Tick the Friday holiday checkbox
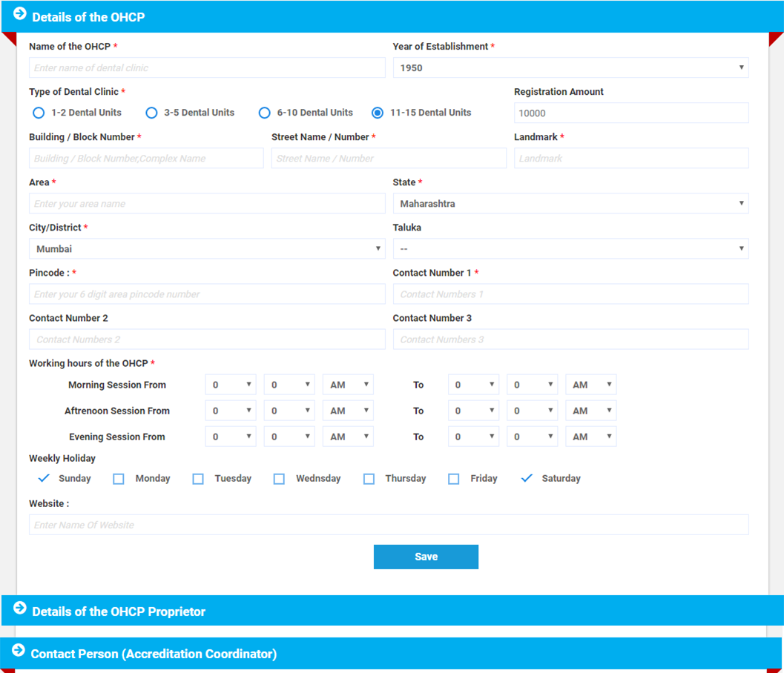Image resolution: width=784 pixels, height=673 pixels. [454, 480]
